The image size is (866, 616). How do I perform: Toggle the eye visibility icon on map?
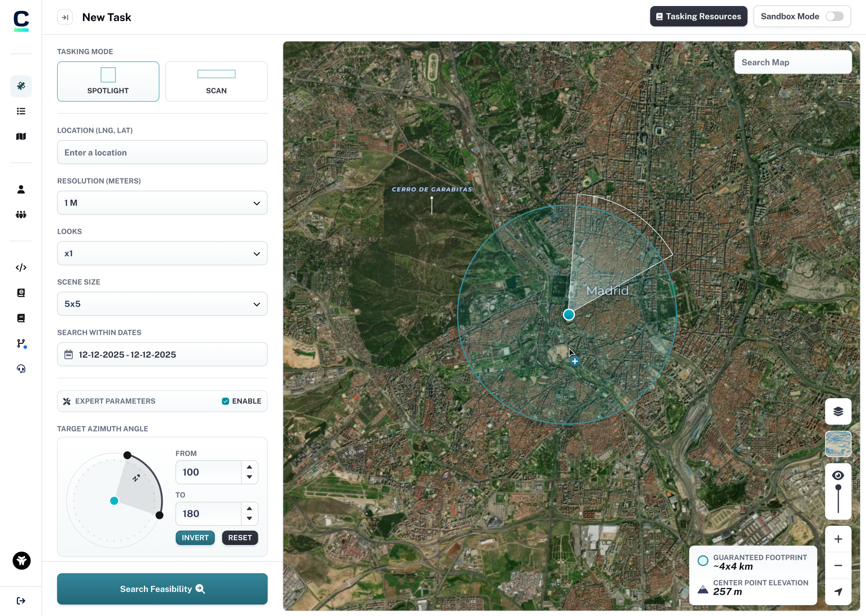838,476
